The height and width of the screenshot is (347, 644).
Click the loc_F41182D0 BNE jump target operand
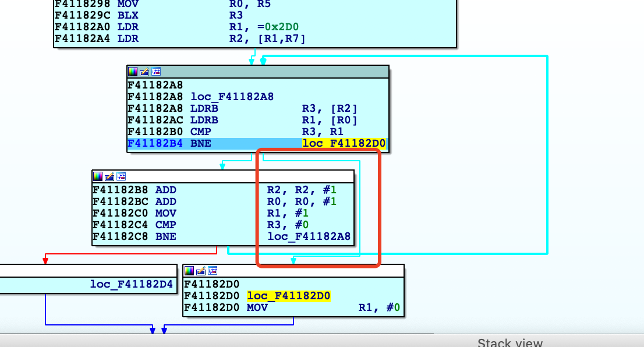point(344,143)
